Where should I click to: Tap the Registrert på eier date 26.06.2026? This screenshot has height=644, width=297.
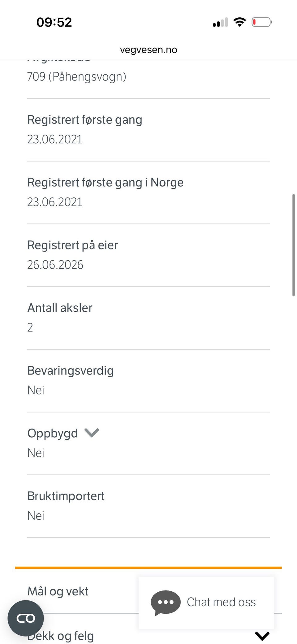point(55,265)
